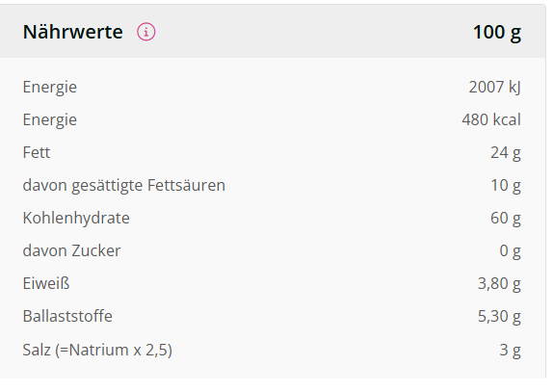Select the Fett label

(x=37, y=152)
